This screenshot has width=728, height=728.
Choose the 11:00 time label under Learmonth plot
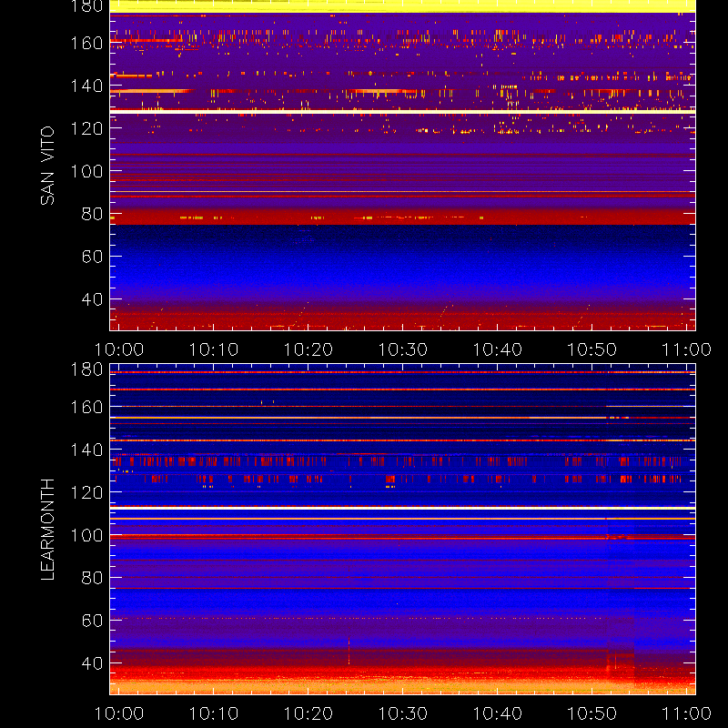tap(687, 713)
